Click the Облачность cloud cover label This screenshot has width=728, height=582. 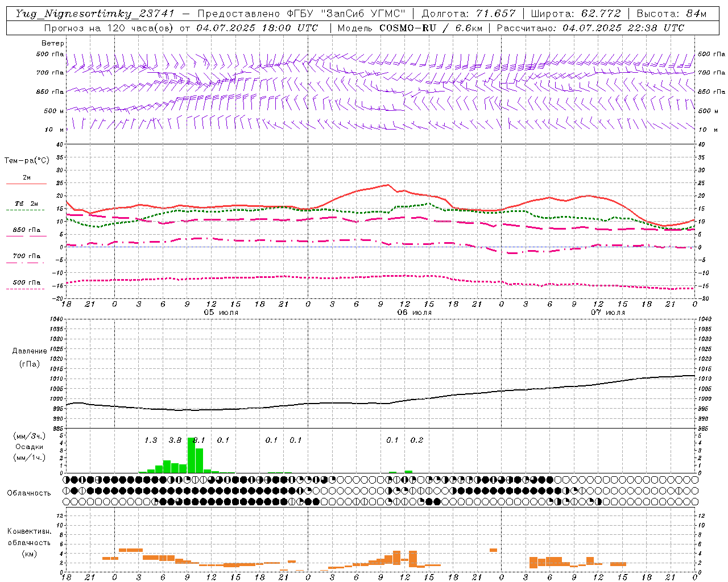[29, 493]
